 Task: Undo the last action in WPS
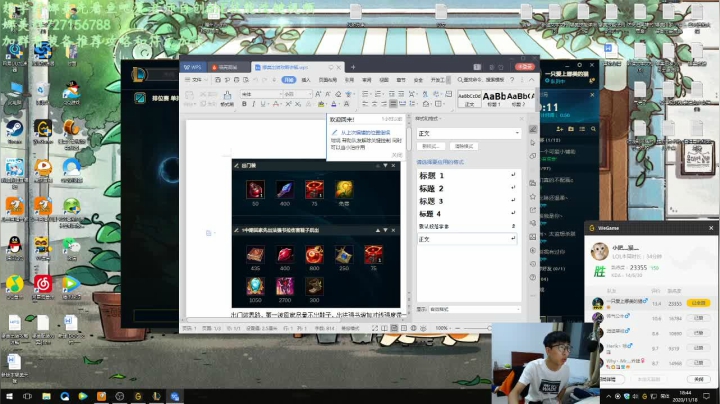pos(255,80)
